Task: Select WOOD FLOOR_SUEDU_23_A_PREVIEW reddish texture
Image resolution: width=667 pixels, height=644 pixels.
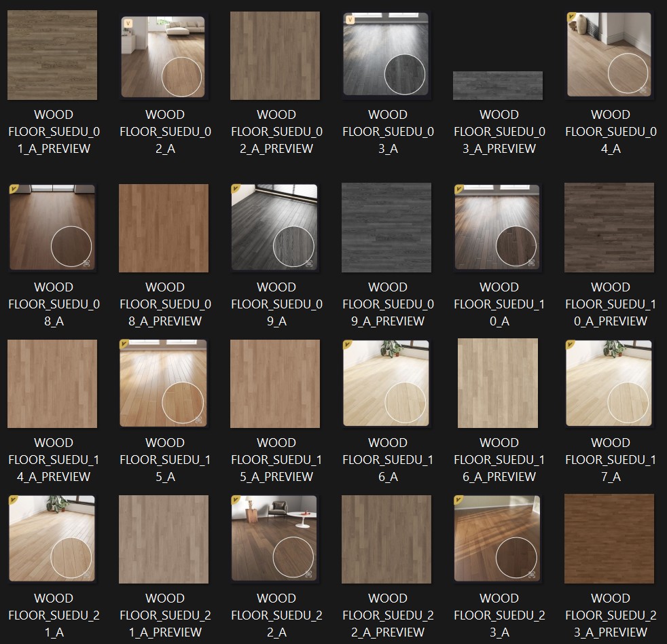Action: (x=609, y=539)
